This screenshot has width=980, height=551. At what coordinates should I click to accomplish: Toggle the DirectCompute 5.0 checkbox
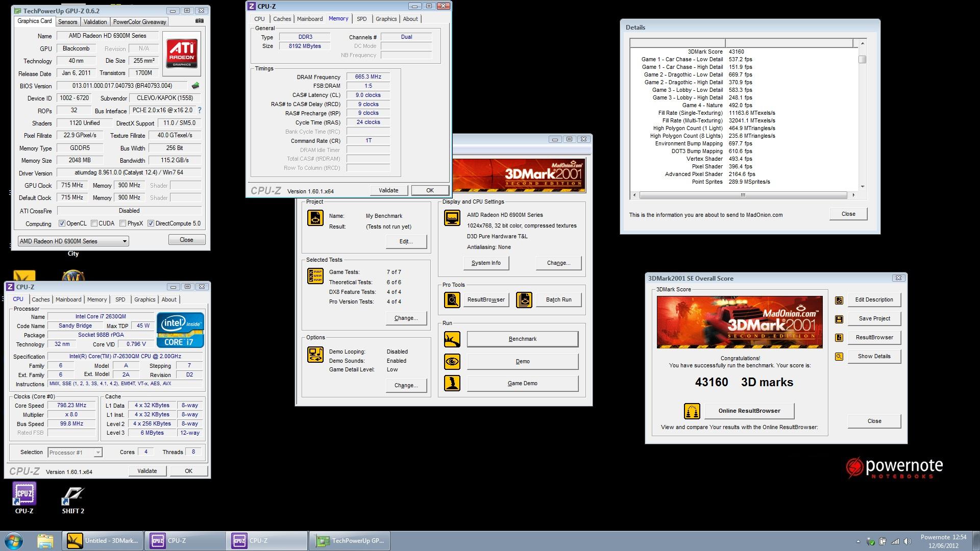click(x=151, y=223)
